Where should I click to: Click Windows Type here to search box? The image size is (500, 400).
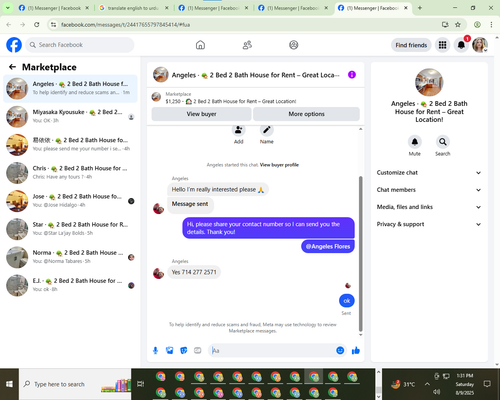[x=75, y=384]
